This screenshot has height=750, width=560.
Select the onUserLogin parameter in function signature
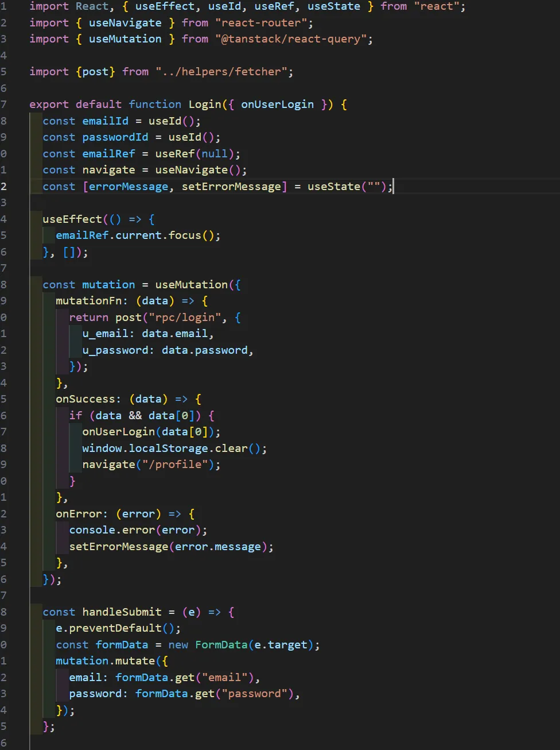tap(277, 105)
